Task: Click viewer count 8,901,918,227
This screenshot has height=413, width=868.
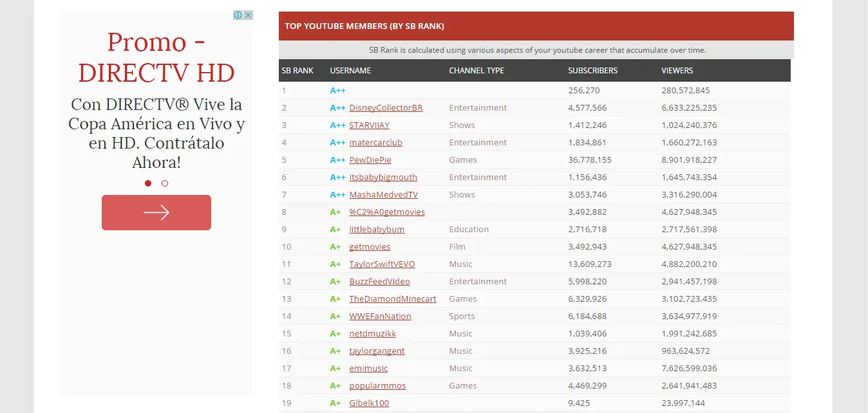Action: click(689, 160)
